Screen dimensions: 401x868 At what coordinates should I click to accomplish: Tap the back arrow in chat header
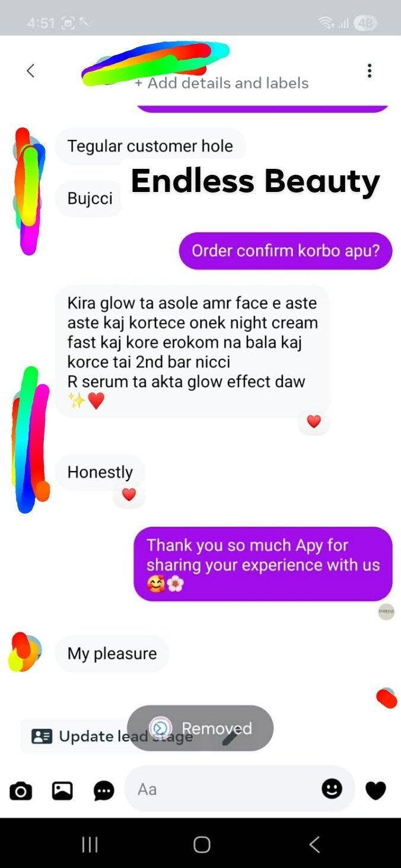31,71
